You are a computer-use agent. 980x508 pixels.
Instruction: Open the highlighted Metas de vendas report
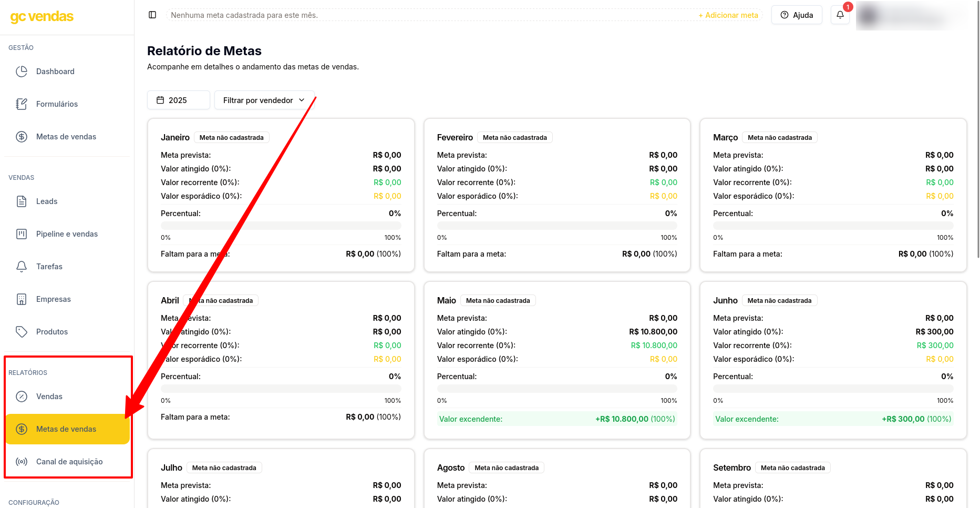[x=66, y=429]
